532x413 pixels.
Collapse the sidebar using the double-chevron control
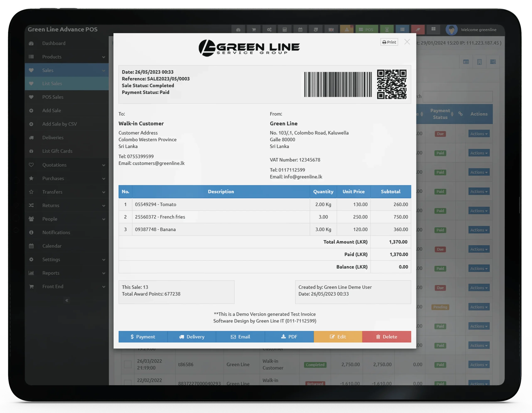click(x=66, y=300)
